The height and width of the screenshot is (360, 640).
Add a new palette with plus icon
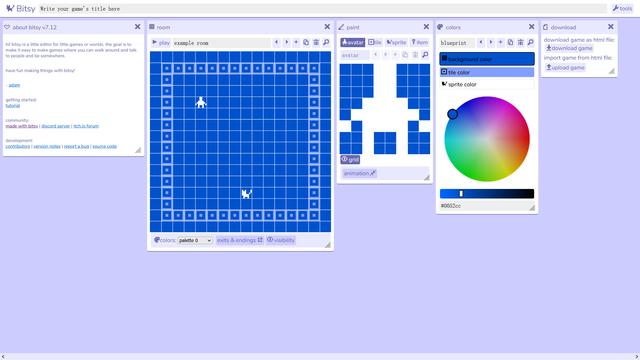[x=500, y=42]
